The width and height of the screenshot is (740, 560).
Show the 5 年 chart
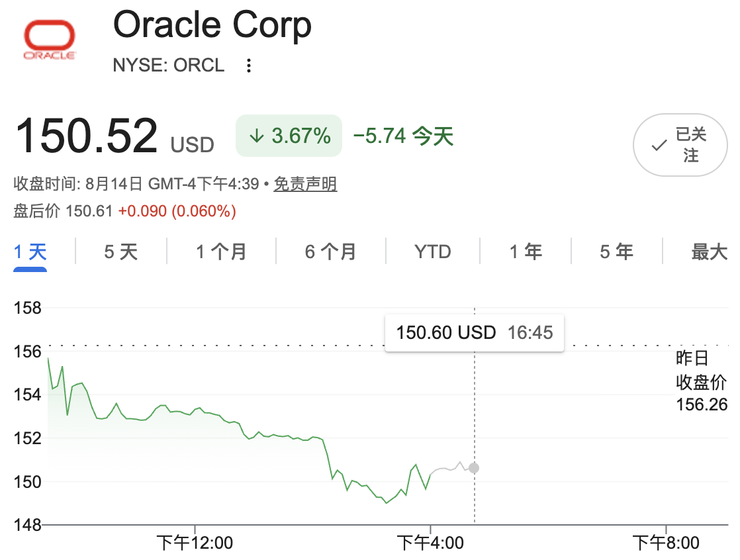(x=616, y=252)
